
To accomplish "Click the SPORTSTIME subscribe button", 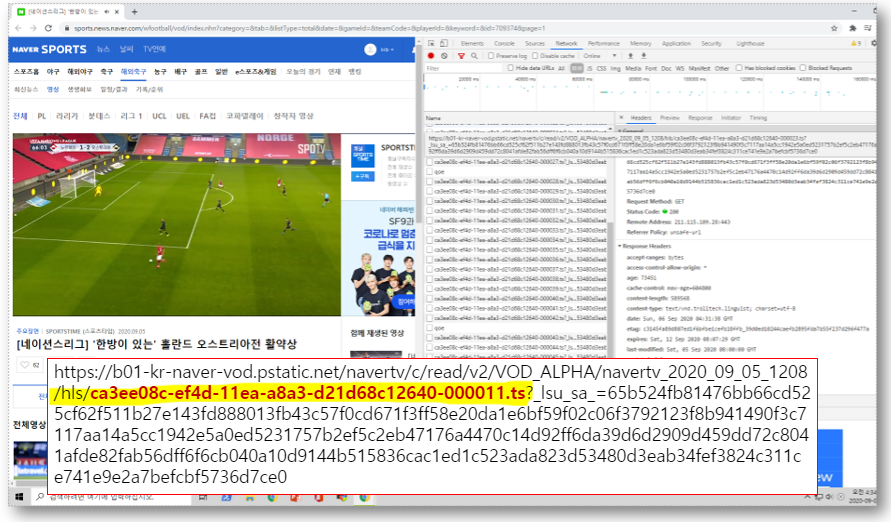I will click(363, 176).
